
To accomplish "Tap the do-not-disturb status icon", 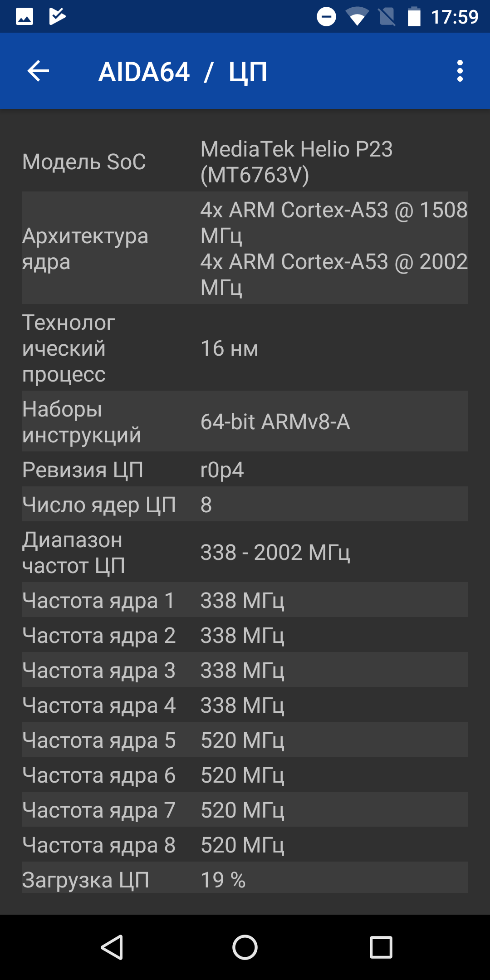I will (326, 17).
